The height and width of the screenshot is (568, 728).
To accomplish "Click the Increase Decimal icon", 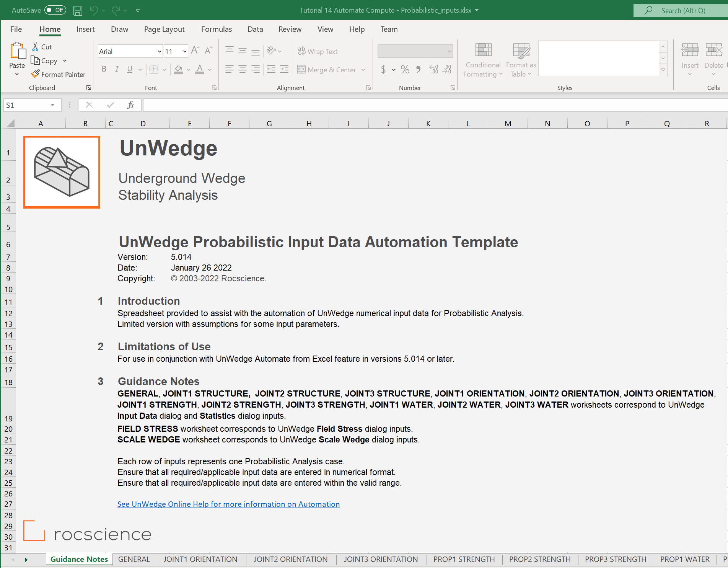I will coord(434,69).
